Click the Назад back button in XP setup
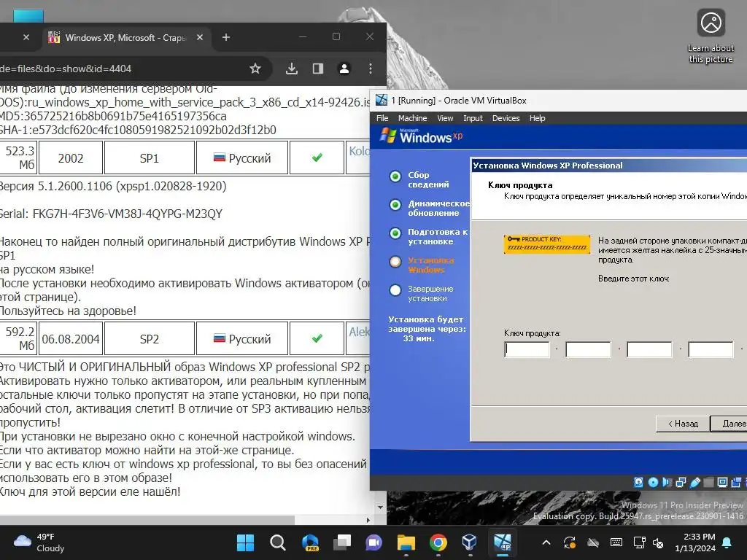The image size is (747, 560). pos(682,424)
